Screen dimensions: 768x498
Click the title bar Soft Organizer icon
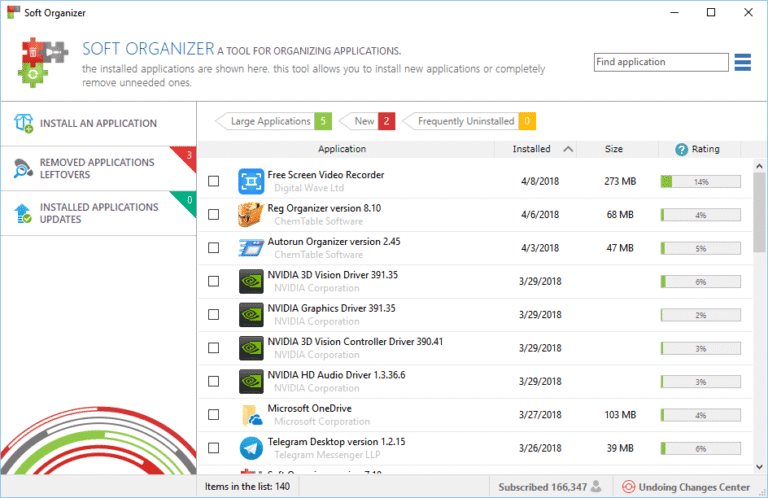coord(13,12)
